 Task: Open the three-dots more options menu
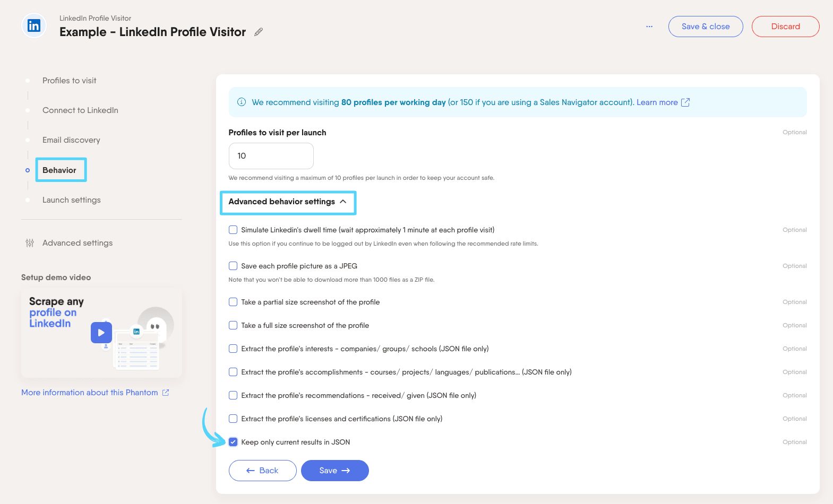[649, 27]
